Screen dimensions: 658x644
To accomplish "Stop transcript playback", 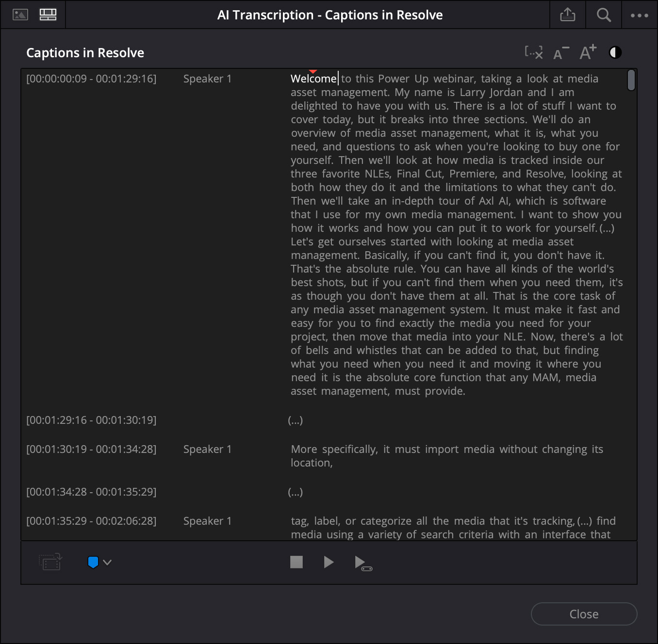I will (296, 562).
